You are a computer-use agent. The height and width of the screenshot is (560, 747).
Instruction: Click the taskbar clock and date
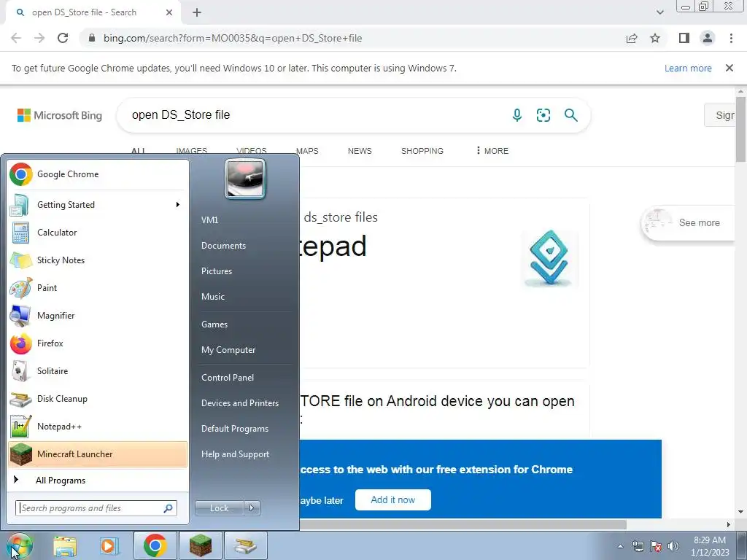coord(710,546)
